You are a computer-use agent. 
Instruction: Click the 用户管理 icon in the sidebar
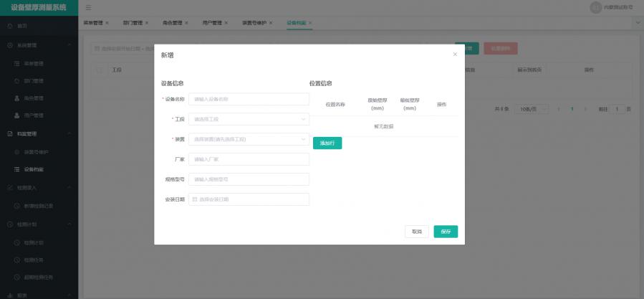click(17, 115)
